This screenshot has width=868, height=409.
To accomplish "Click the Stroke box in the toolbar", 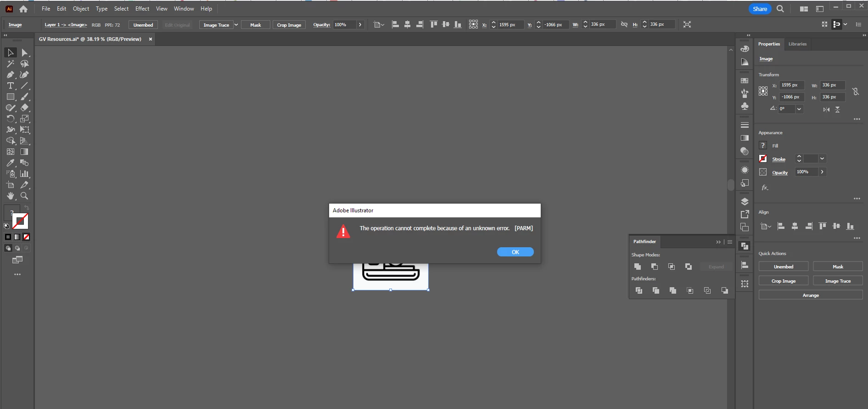I will tap(20, 222).
